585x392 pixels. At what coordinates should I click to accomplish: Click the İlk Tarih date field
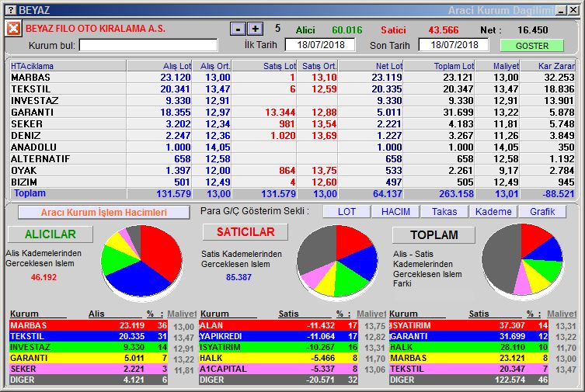pos(320,45)
